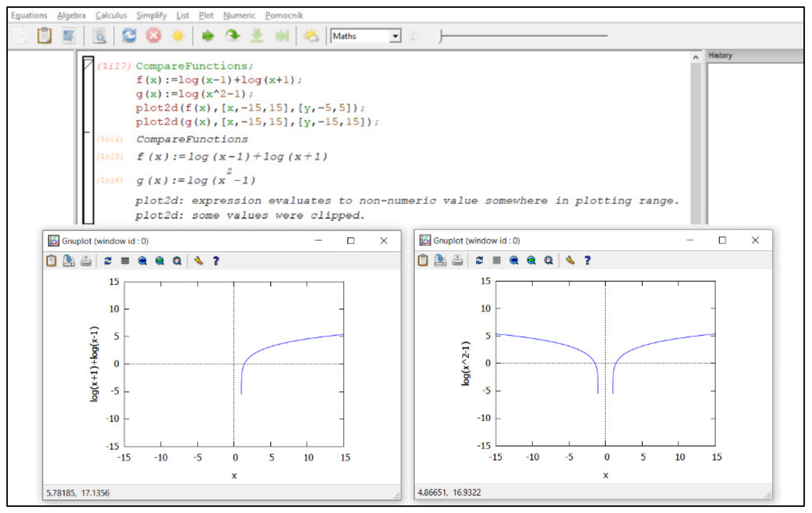Click the paste clipboard icon in main toolbar
The image size is (812, 513).
44,36
